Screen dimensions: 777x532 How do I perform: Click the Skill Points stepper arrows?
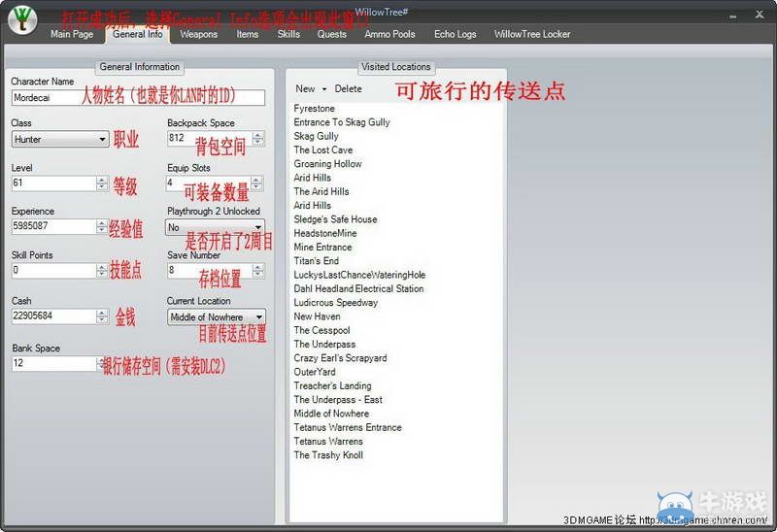[102, 271]
